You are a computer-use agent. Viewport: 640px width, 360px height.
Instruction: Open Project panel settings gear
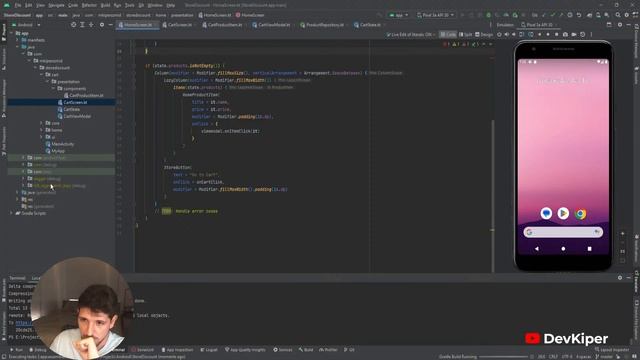(102, 25)
